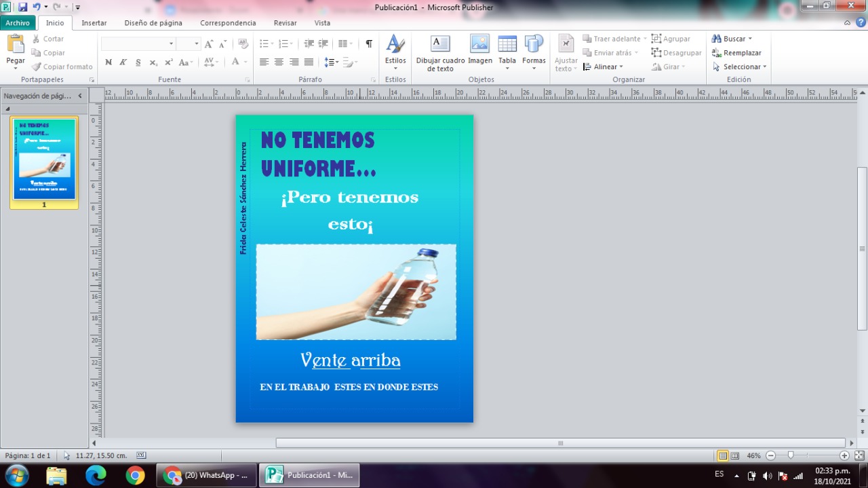Click the clear formatting eraser icon
The image size is (868, 488).
(243, 43)
